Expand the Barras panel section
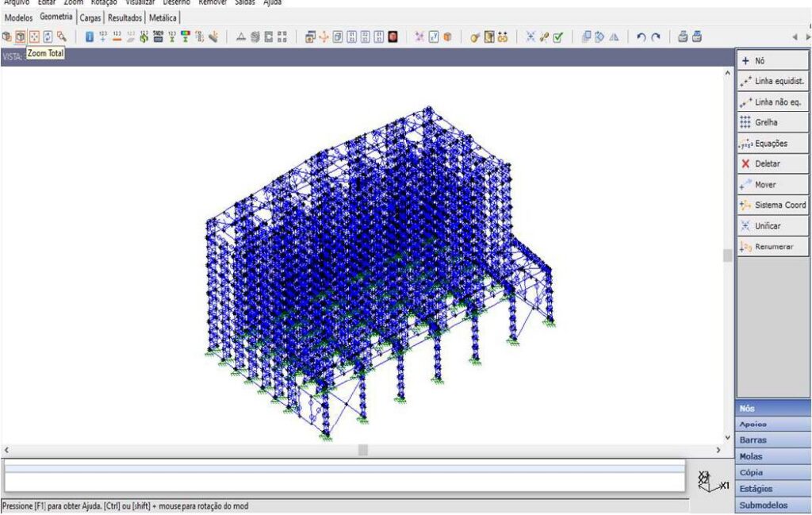Viewport: 812px width, 515px height. pyautogui.click(x=772, y=440)
